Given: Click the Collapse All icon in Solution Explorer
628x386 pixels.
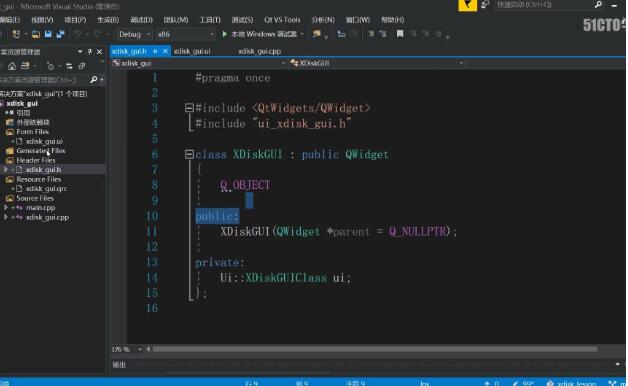Looking at the screenshot, I should pos(82,66).
